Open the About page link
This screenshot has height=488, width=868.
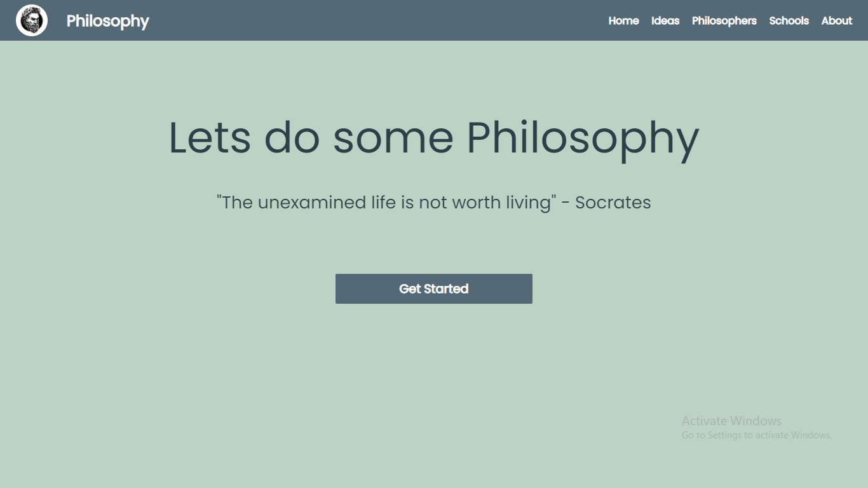point(836,21)
